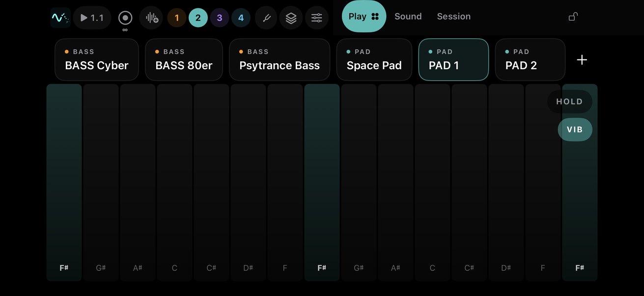Enable the HOLD toggle
The height and width of the screenshot is (296, 644).
[570, 102]
